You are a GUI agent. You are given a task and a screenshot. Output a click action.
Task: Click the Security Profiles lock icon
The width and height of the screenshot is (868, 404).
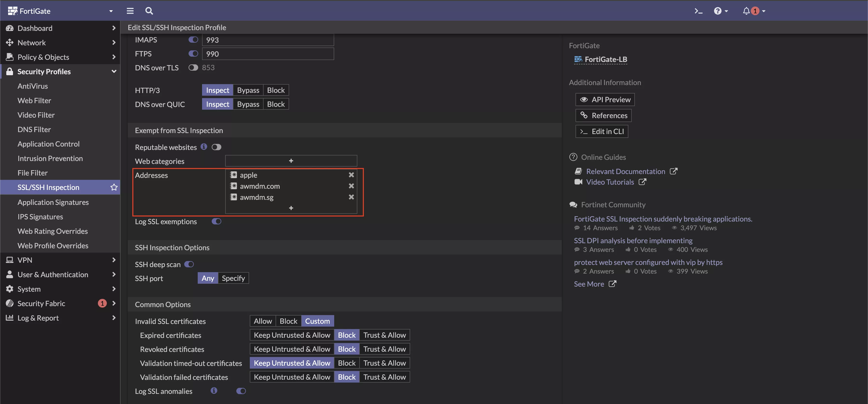10,71
